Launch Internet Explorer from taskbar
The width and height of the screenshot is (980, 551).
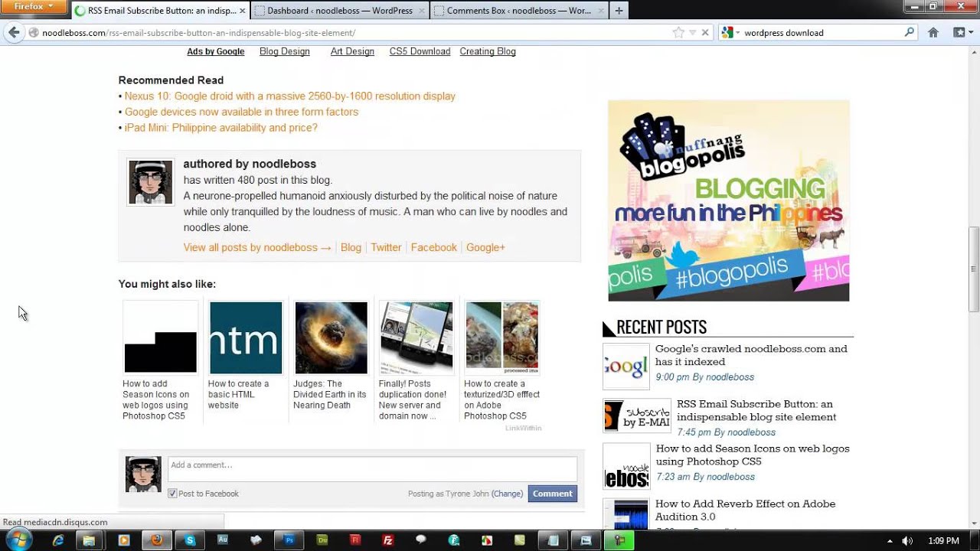tap(58, 540)
